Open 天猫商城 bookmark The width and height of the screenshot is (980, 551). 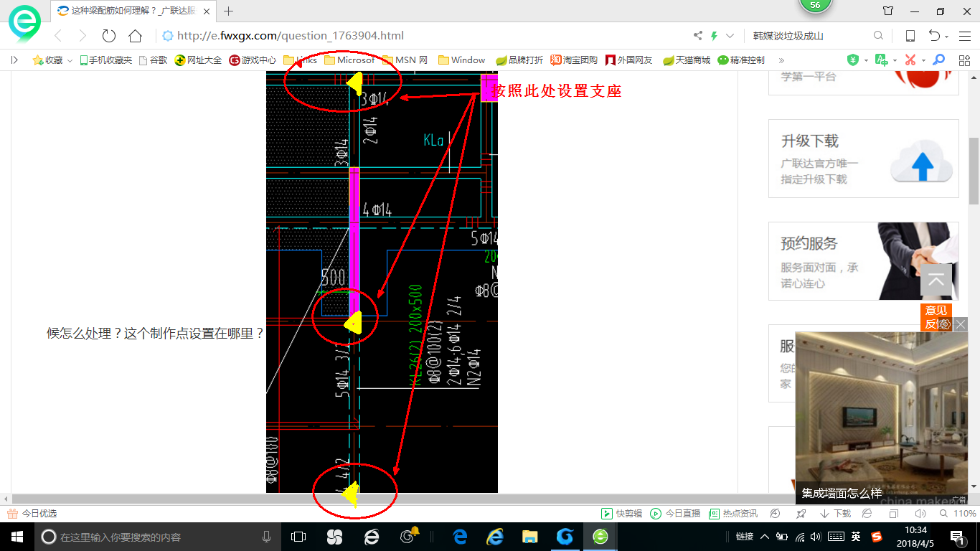tap(687, 60)
